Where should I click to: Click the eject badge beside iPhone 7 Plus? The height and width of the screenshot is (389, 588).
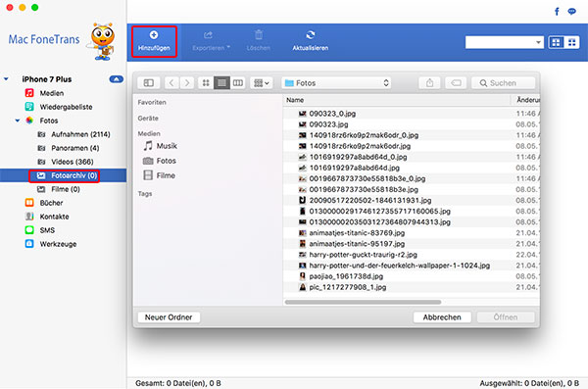click(x=117, y=79)
